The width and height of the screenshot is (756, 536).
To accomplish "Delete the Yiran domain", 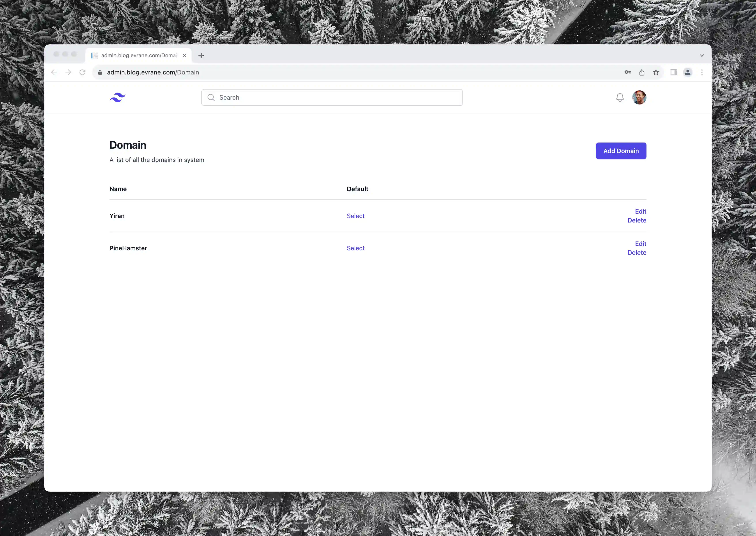I will (637, 220).
